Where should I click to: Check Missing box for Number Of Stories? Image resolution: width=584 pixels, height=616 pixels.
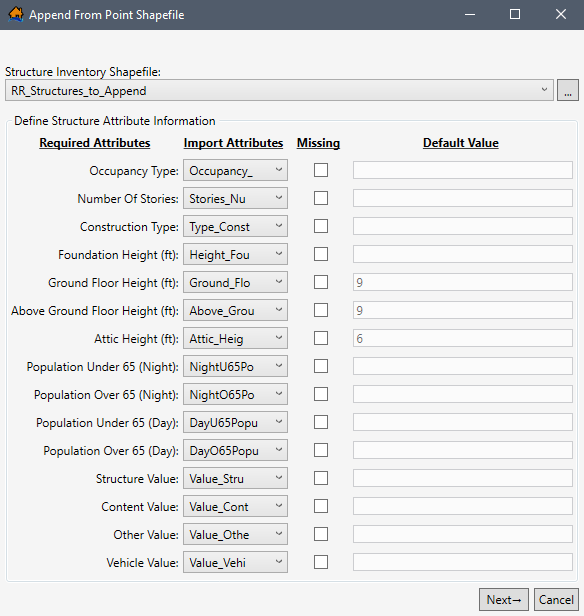click(321, 198)
